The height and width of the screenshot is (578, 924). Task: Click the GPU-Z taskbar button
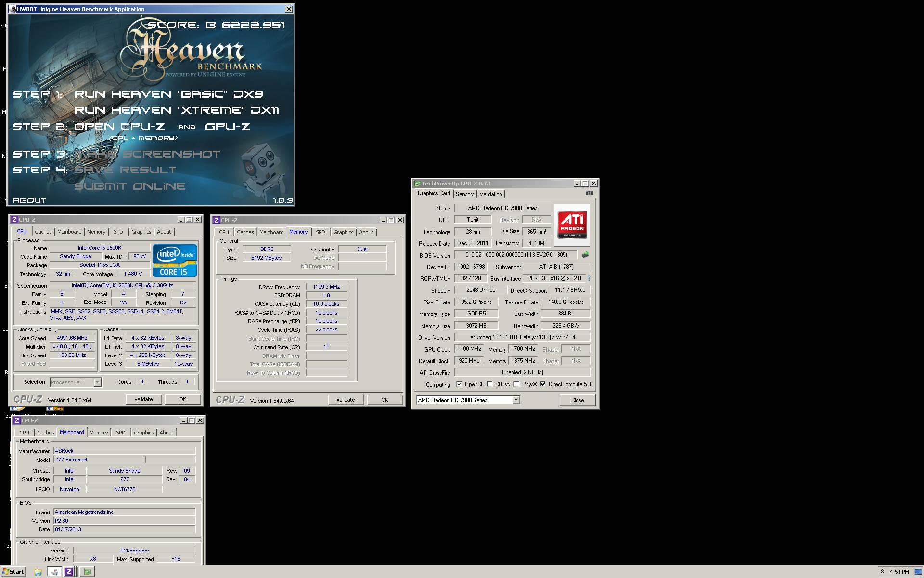click(87, 572)
